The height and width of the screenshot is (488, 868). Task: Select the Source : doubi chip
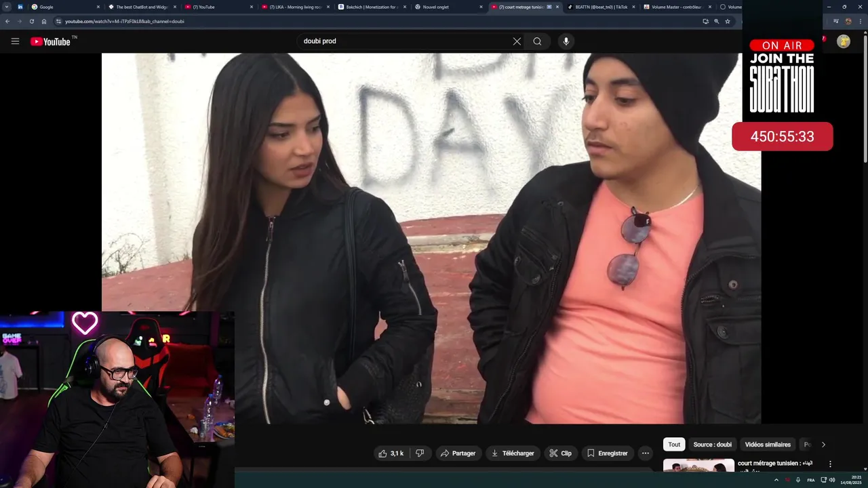pos(712,445)
